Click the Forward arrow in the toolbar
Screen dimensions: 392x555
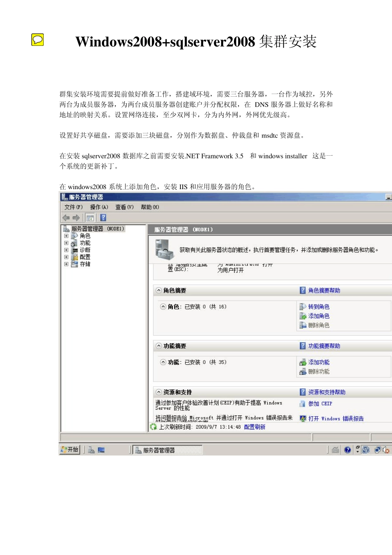[x=76, y=218]
